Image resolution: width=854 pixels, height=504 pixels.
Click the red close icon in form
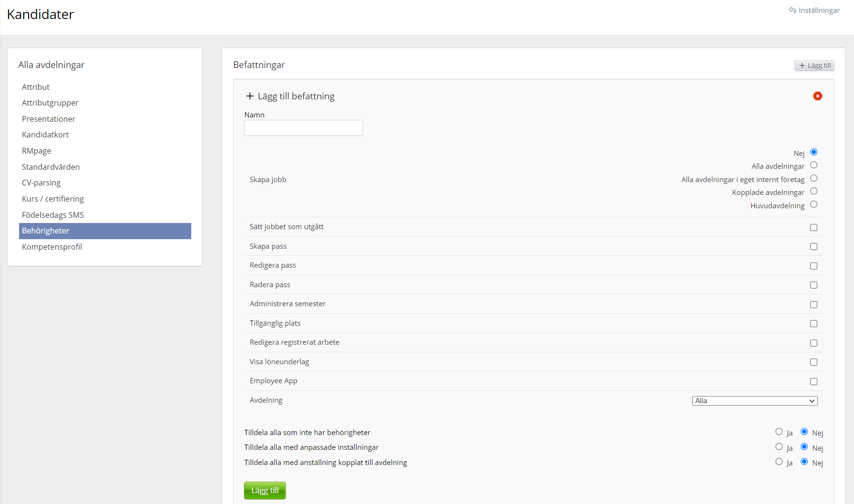coord(817,96)
